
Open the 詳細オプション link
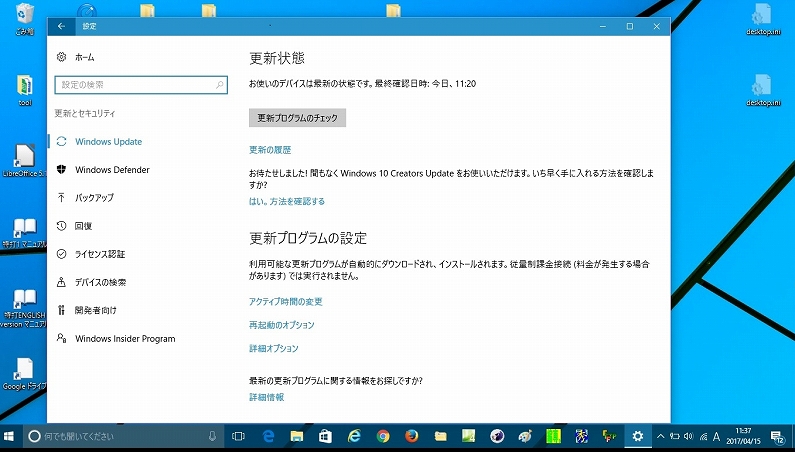pyautogui.click(x=273, y=348)
